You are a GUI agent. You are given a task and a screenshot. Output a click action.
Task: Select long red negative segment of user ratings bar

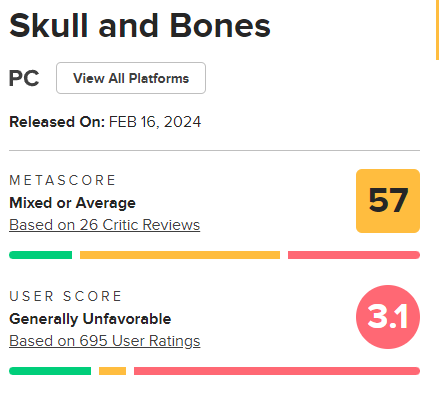[277, 371]
